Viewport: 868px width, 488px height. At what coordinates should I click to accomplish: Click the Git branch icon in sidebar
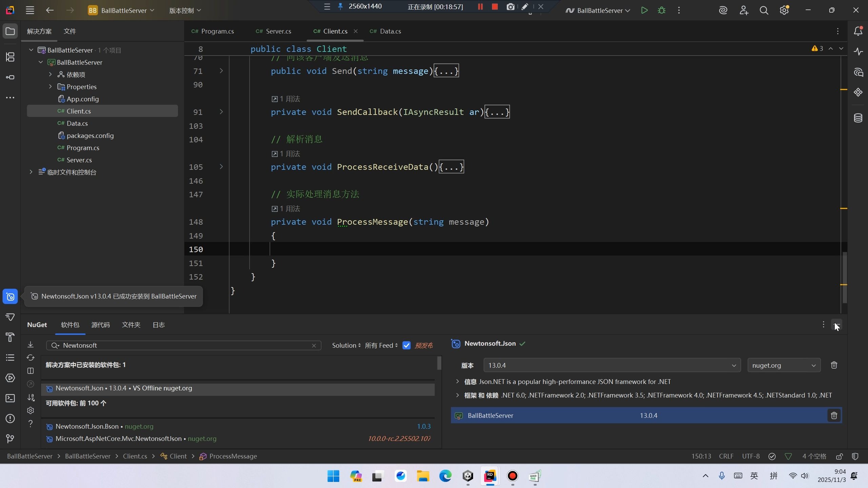[x=10, y=439]
